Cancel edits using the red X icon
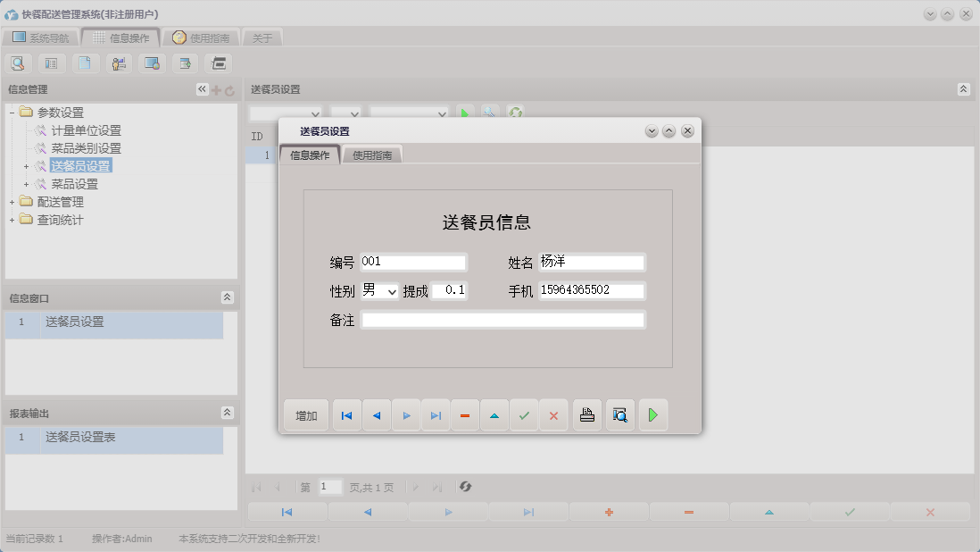Viewport: 980px width, 552px height. (553, 414)
